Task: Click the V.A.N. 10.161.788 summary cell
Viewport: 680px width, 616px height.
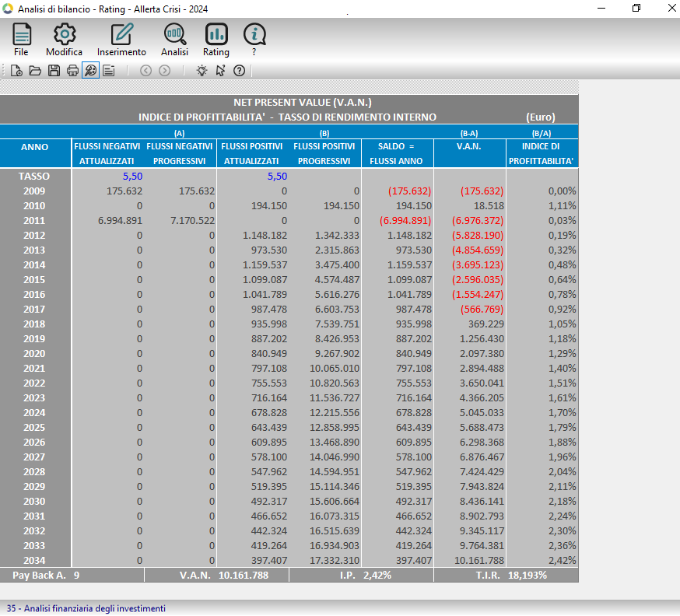Action: (x=217, y=576)
